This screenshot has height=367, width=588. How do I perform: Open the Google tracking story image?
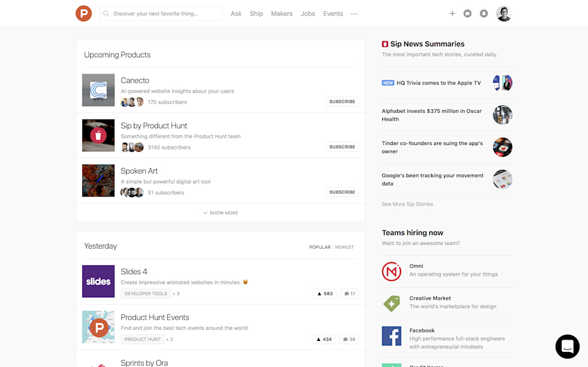pos(502,179)
